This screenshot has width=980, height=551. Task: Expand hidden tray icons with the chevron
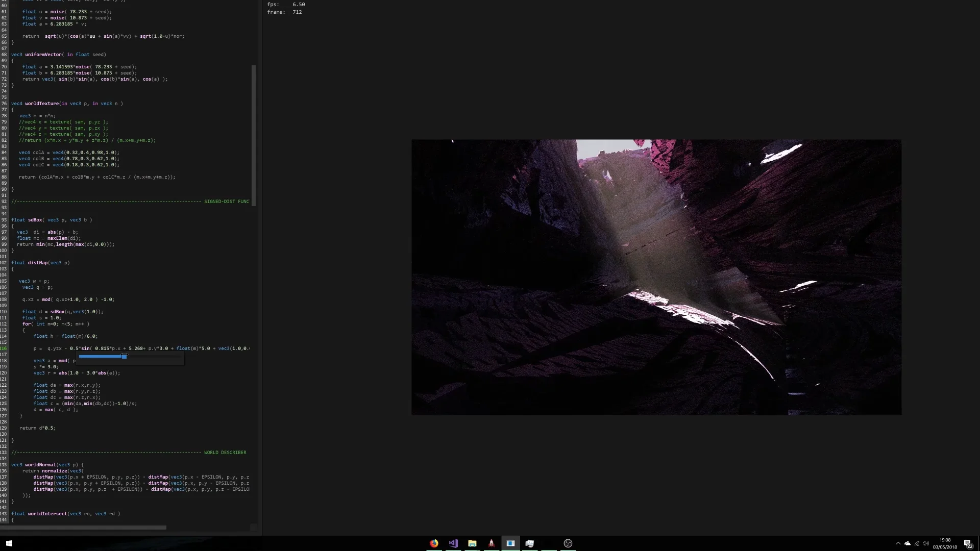pyautogui.click(x=899, y=543)
